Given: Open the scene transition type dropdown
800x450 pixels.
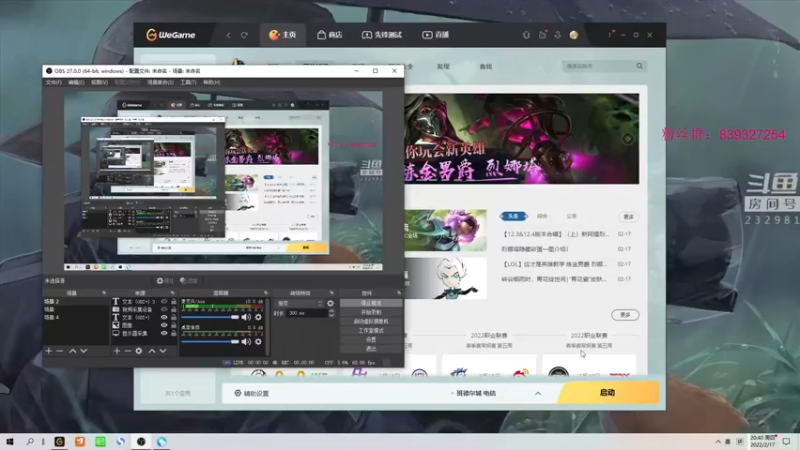Looking at the screenshot, I should point(299,303).
